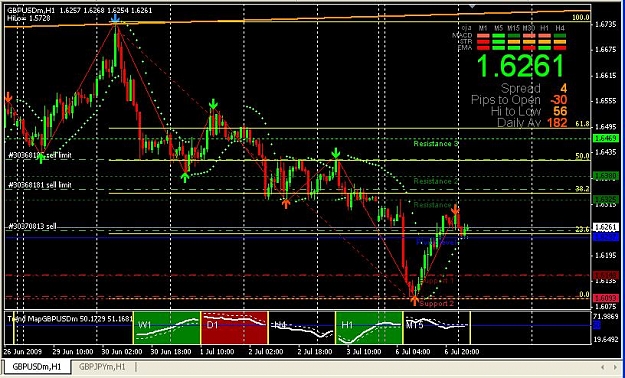Click the GBPUSDm,H1 quote header text
Image resolution: width=625 pixels, height=378 pixels.
tap(79, 10)
